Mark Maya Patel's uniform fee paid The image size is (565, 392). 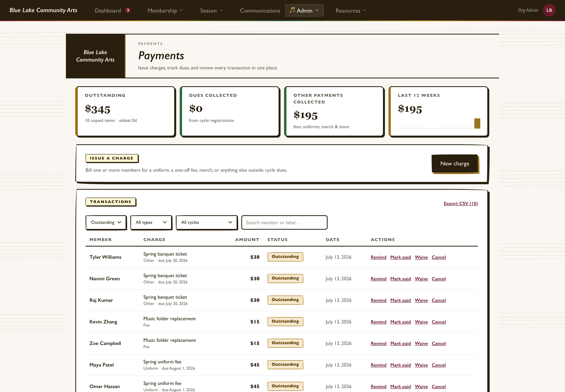(400, 365)
